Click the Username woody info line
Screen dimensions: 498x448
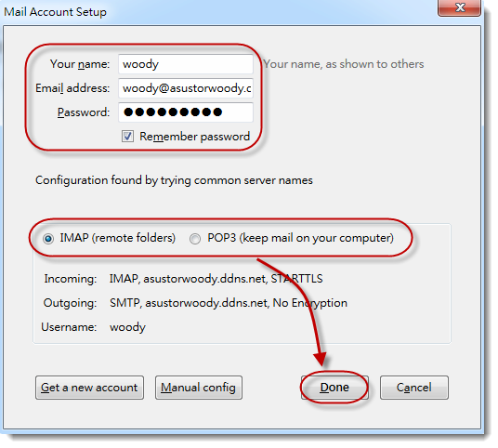tap(93, 327)
